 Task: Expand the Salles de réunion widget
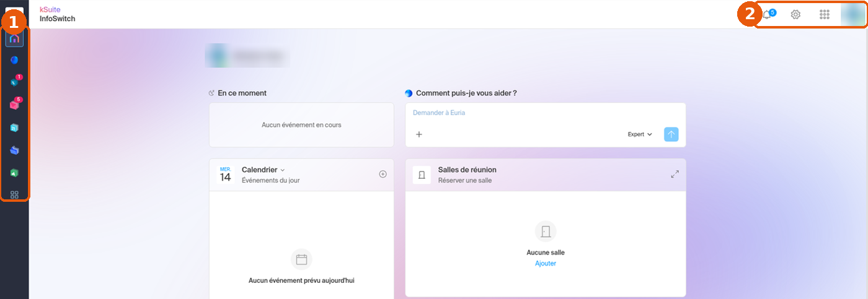675,175
